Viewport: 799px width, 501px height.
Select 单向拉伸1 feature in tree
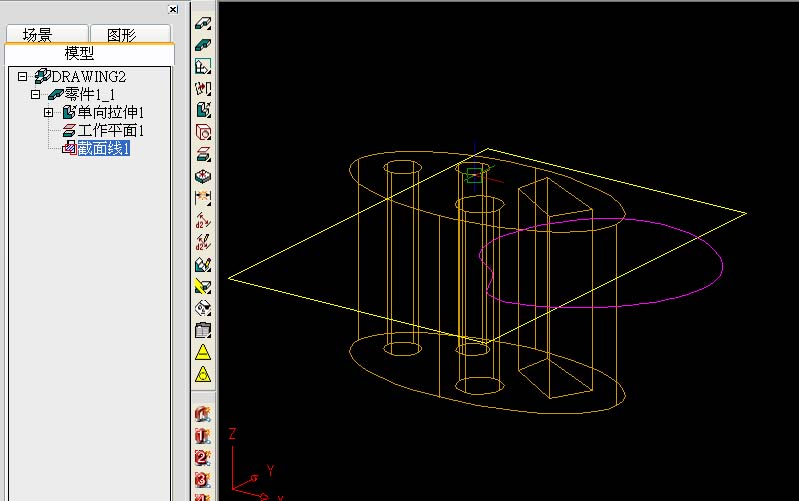pos(111,112)
